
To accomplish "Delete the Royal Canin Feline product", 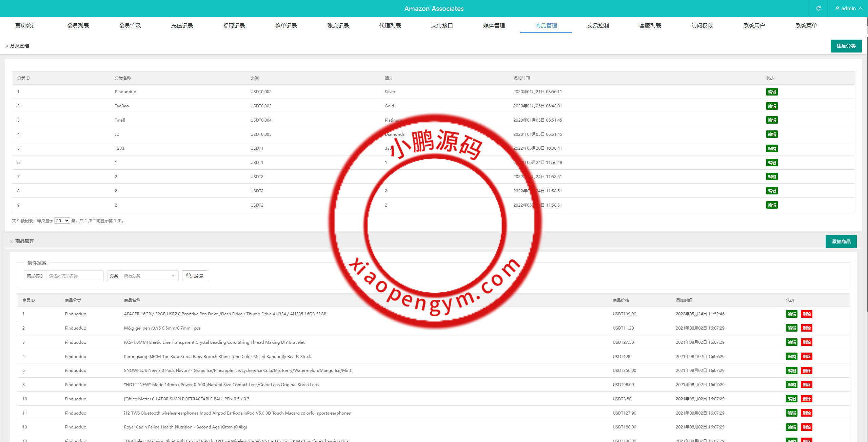I will (806, 427).
